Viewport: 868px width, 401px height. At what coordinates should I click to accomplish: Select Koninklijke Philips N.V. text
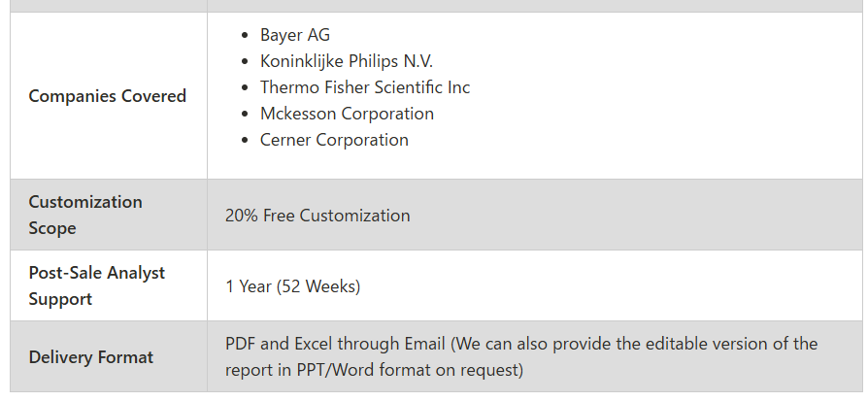click(x=347, y=61)
